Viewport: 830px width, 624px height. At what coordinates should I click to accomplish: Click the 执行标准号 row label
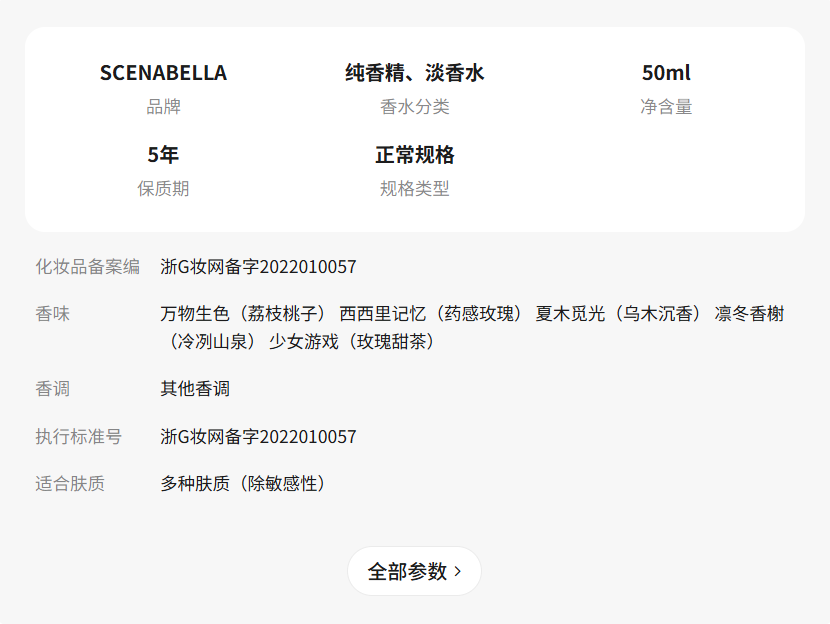pyautogui.click(x=79, y=437)
